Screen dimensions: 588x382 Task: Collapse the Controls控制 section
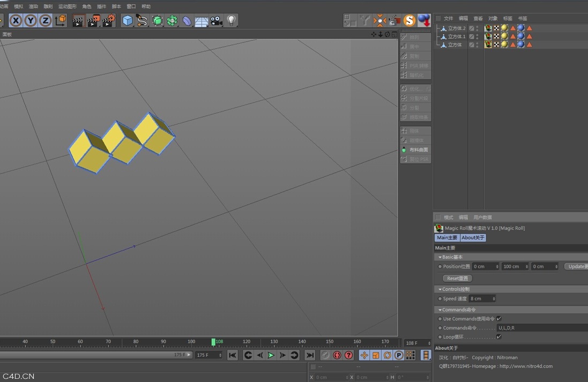coord(440,289)
